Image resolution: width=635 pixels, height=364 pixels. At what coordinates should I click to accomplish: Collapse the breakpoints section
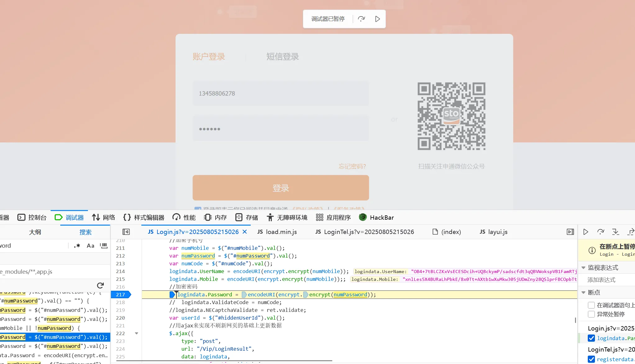tap(583, 292)
